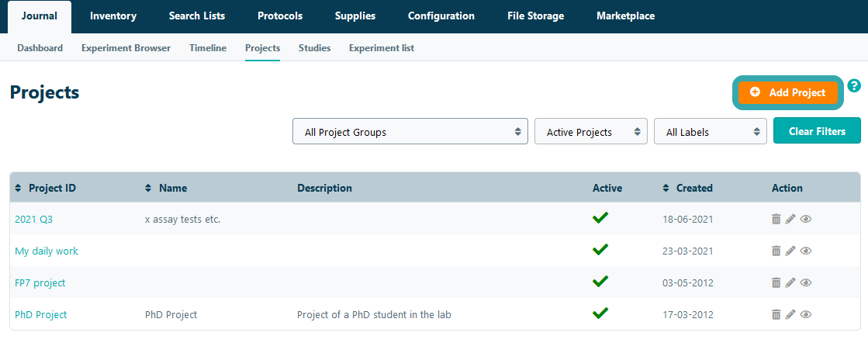This screenshot has width=868, height=343.
Task: Click pencil icon for PhD Project
Action: coord(790,315)
